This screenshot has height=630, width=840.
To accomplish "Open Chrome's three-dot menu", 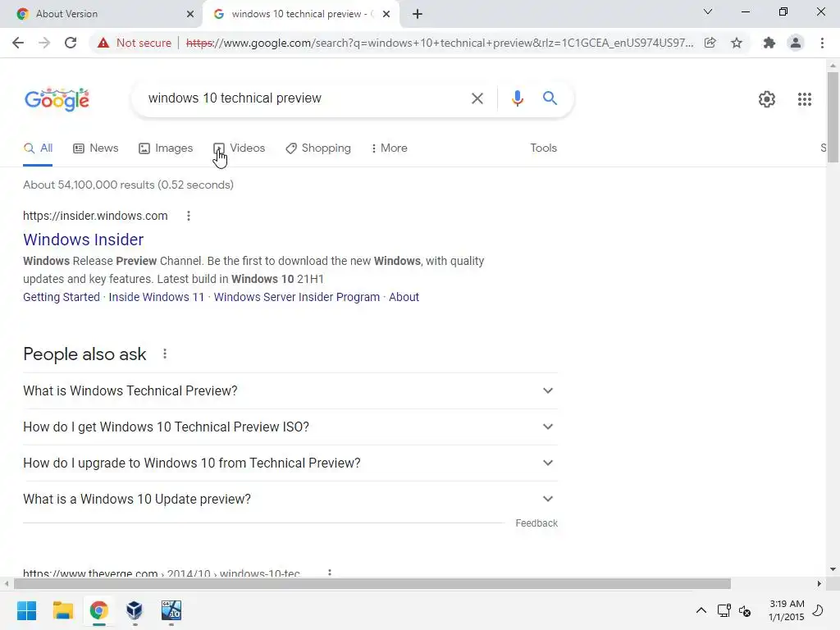I will pyautogui.click(x=822, y=43).
